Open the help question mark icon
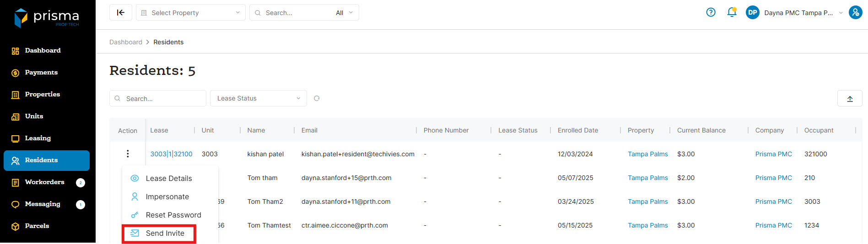This screenshot has height=244, width=868. point(711,12)
